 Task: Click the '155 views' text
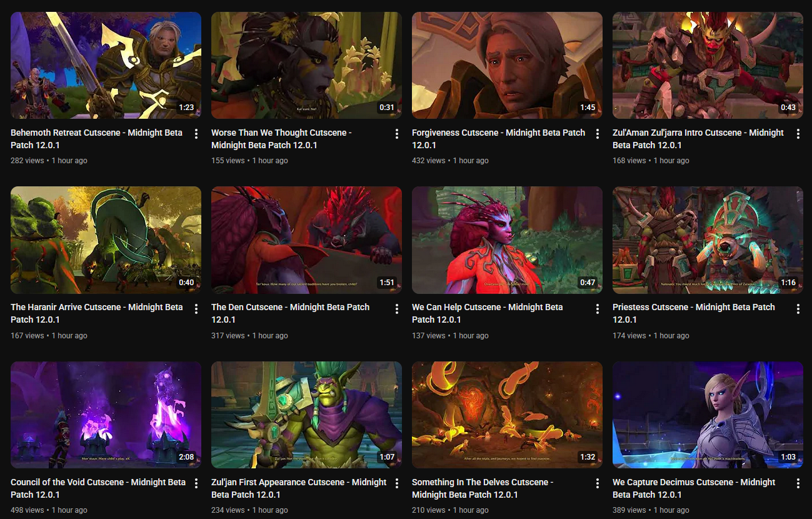[x=228, y=161]
